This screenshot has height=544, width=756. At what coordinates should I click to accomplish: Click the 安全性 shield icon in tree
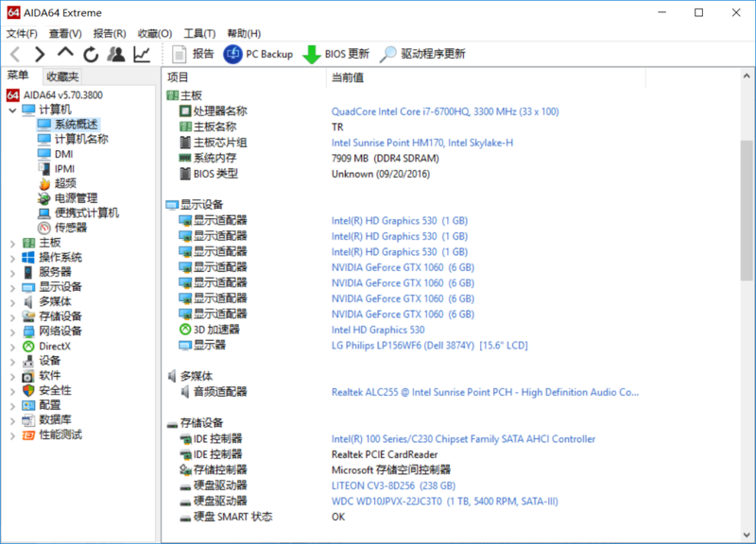[x=28, y=391]
